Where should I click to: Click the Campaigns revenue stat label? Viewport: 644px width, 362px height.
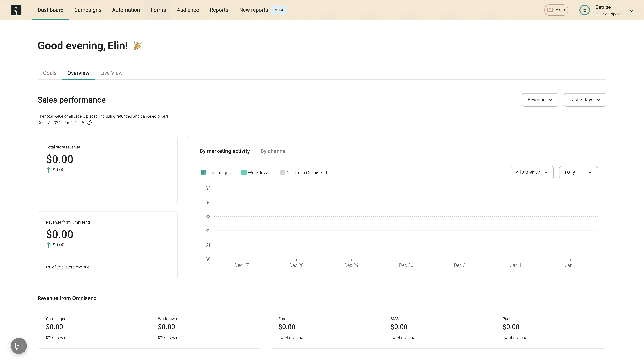pyautogui.click(x=56, y=319)
